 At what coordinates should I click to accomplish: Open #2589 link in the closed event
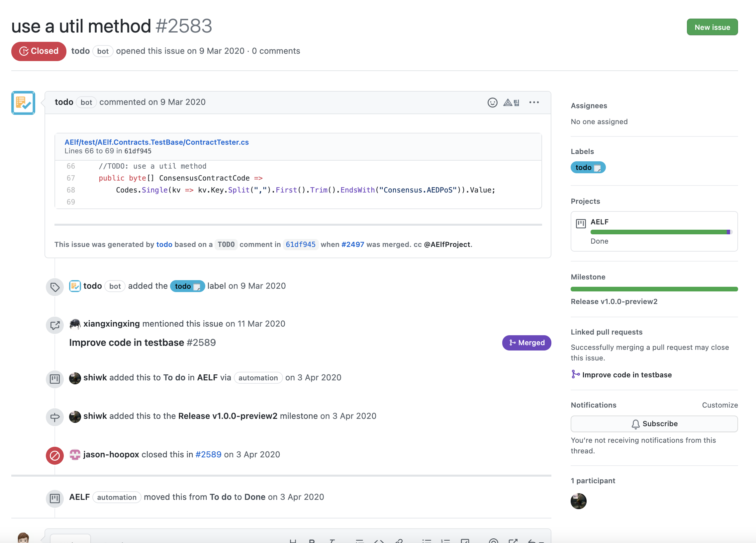pyautogui.click(x=208, y=454)
